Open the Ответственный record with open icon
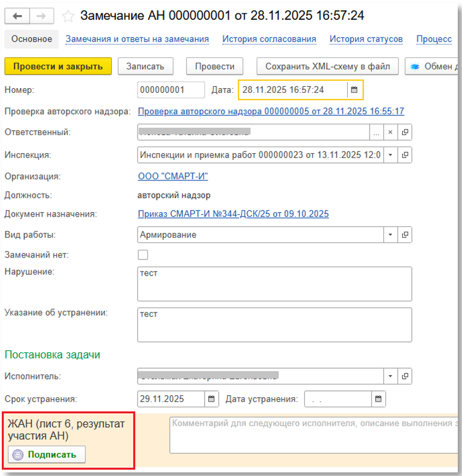This screenshot has height=476, width=462. (x=405, y=132)
